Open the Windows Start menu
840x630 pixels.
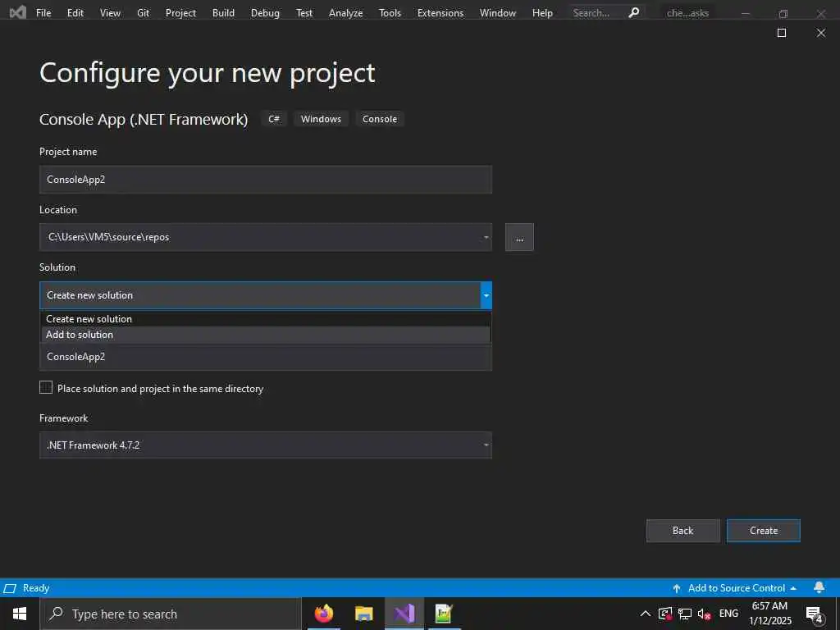point(20,614)
